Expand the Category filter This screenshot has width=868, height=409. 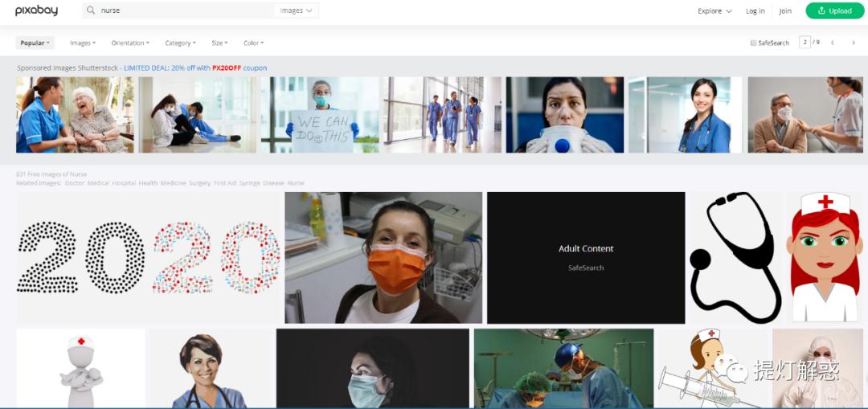click(x=181, y=43)
